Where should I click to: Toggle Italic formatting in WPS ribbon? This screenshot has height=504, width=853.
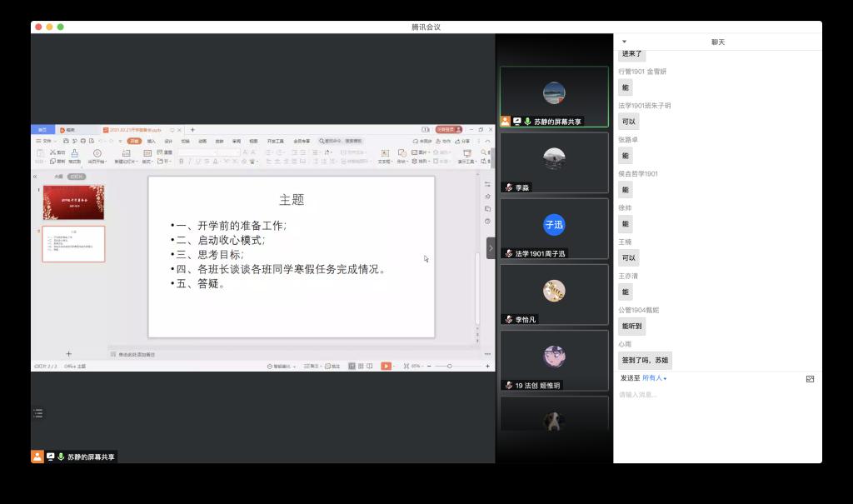190,161
